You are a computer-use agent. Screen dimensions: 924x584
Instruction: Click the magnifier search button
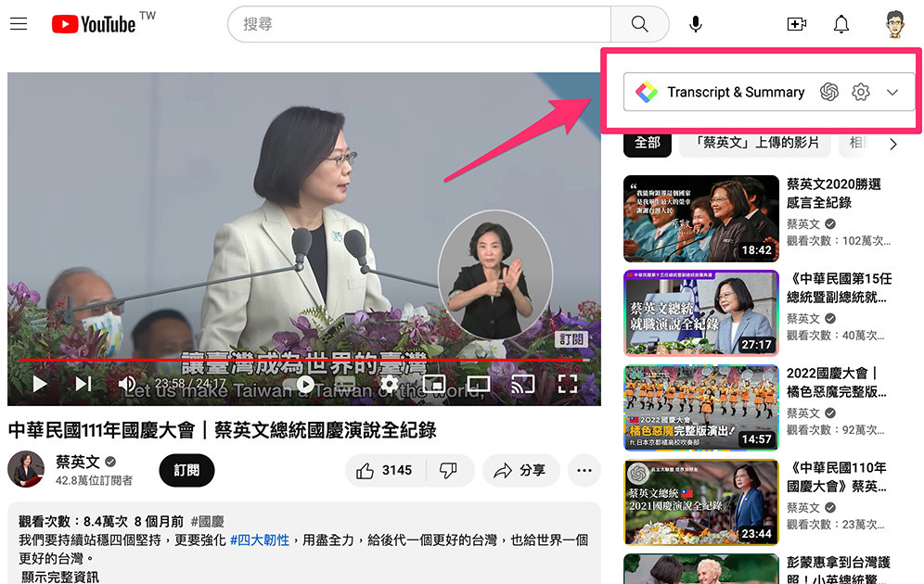click(x=639, y=24)
